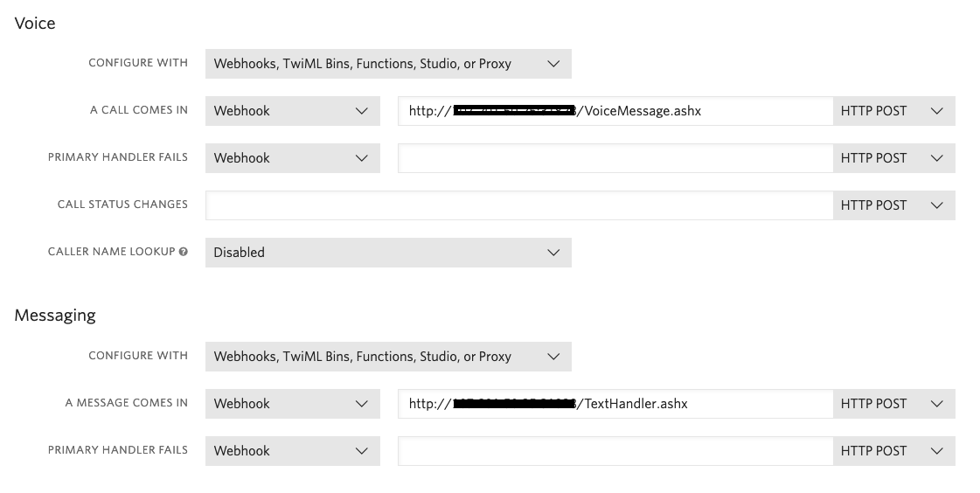Open the Caller Name Lookup Disabled dropdown
The width and height of the screenshot is (980, 493).
click(x=388, y=253)
